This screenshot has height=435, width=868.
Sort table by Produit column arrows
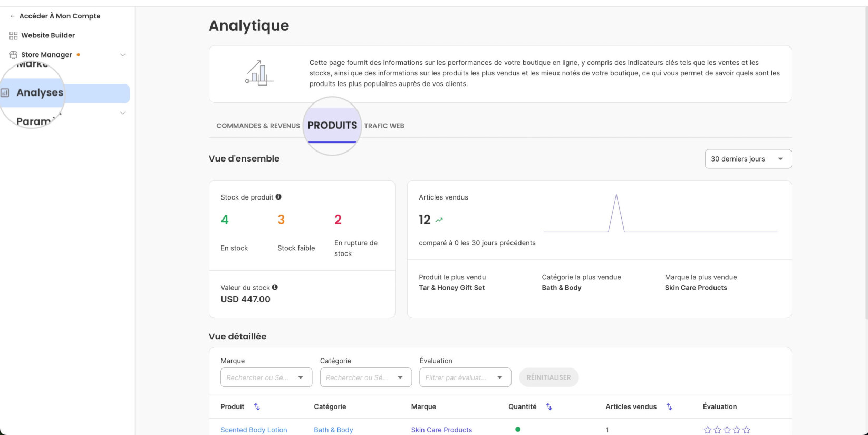pyautogui.click(x=257, y=406)
